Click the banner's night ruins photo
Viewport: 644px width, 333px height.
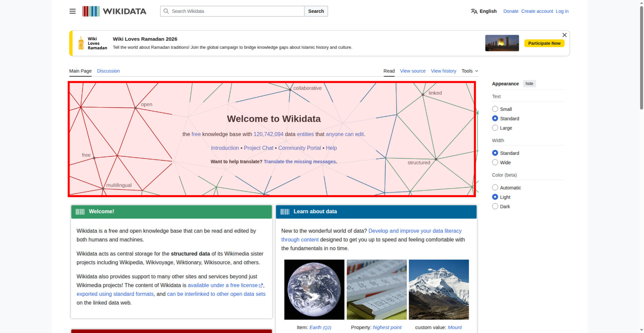pos(502,43)
